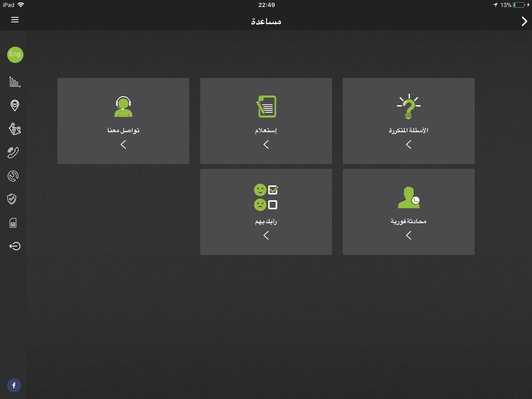Tap the live chat person icon

409,197
